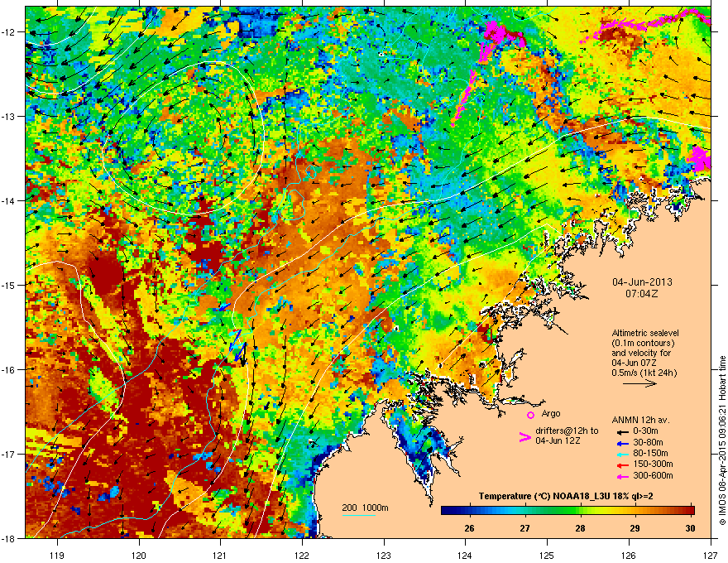
Task: Click the temperature color bar
Action: point(568,511)
